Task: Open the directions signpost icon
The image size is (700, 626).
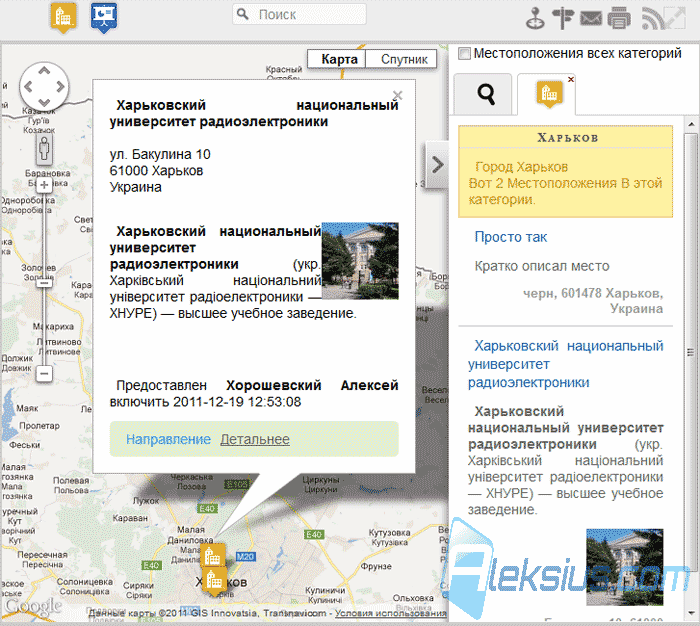Action: (x=563, y=18)
